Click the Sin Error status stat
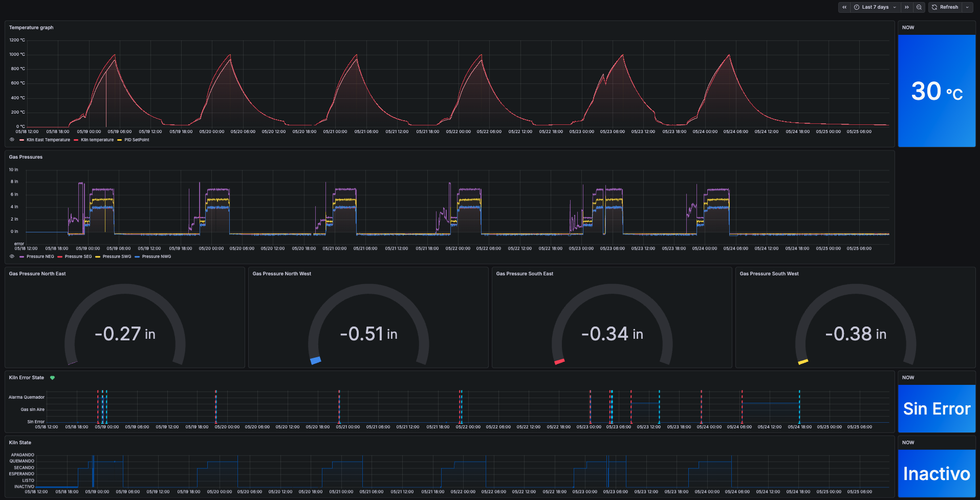This screenshot has height=500, width=980. (937, 409)
